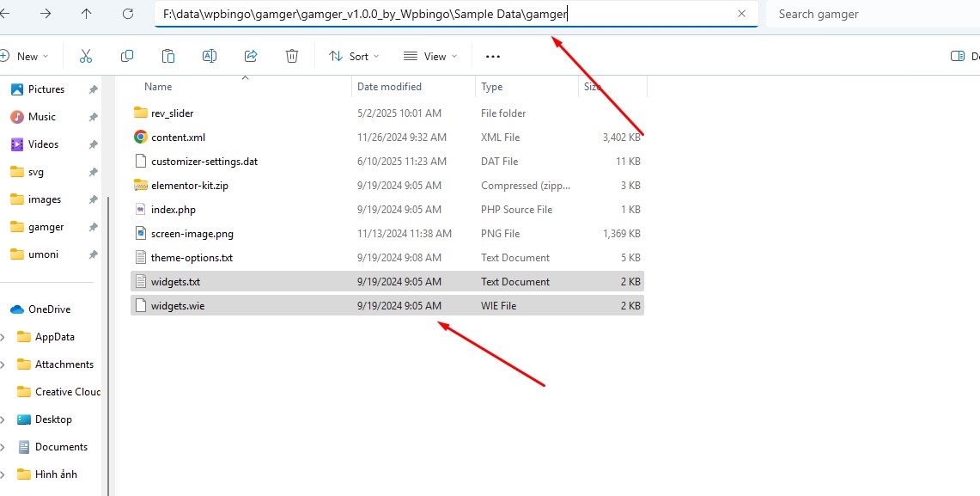Open the New item dropdown

[24, 56]
